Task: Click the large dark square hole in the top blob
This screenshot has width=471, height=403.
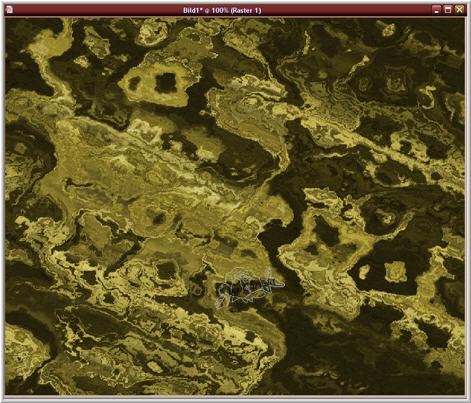Action: [166, 83]
